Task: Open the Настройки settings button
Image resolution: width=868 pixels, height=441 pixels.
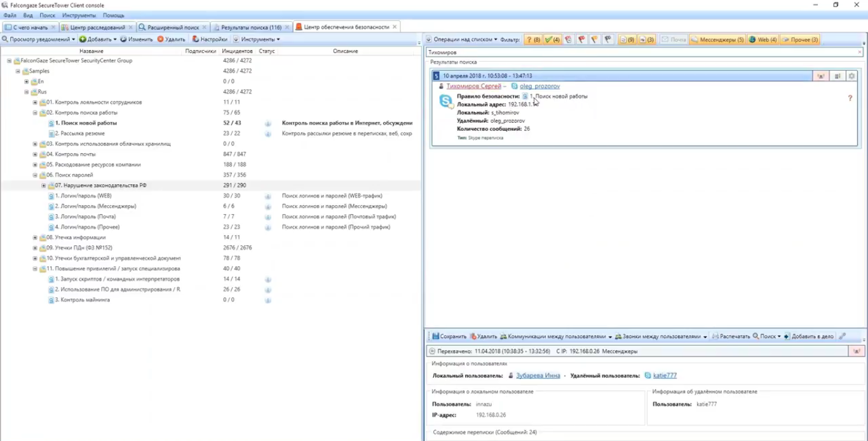Action: point(210,39)
